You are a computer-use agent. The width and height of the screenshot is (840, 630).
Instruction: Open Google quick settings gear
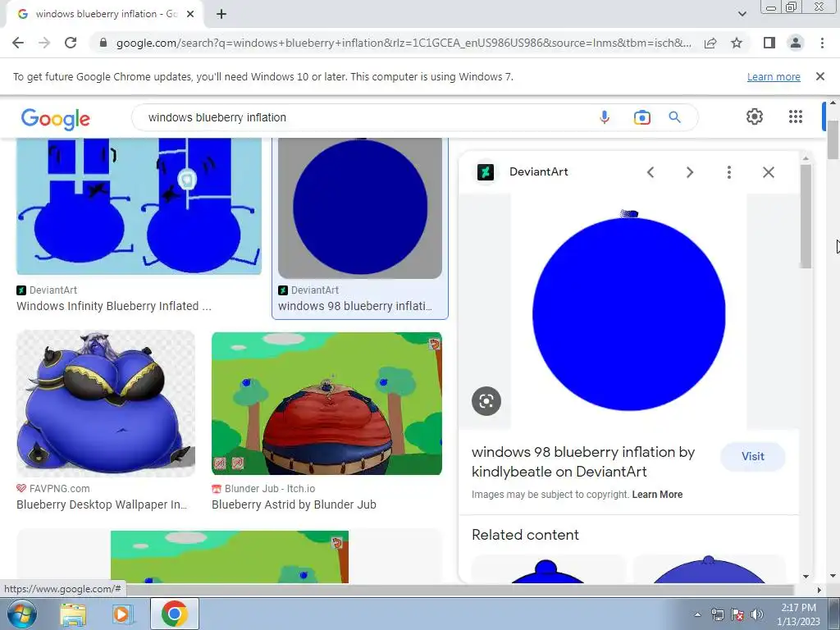[755, 116]
